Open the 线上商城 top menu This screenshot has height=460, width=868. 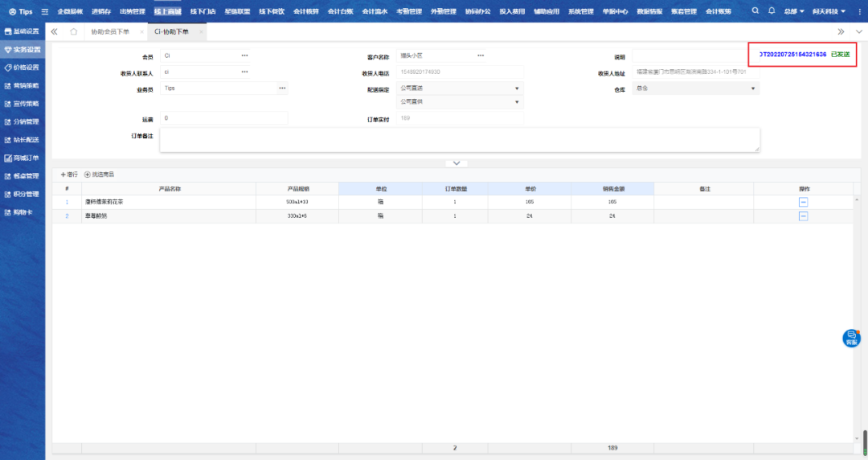(x=168, y=12)
